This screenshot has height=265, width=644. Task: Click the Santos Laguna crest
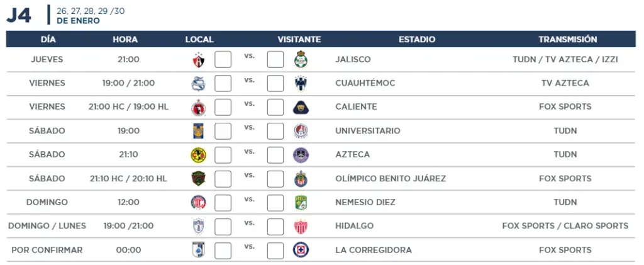[x=301, y=60]
